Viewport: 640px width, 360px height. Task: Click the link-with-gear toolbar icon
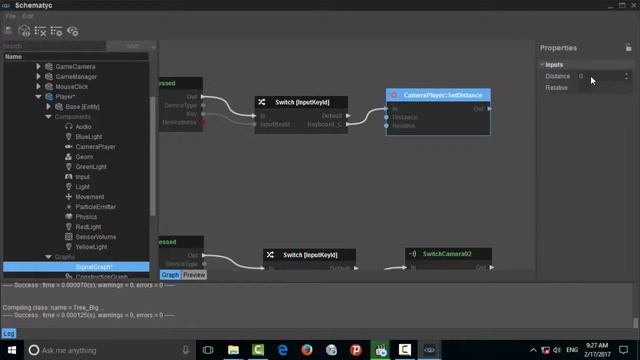tap(73, 31)
